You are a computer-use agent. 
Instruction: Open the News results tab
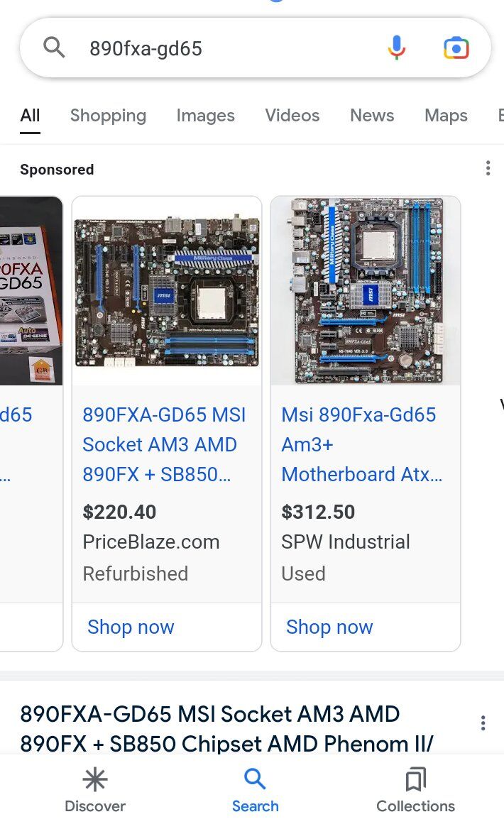point(372,115)
